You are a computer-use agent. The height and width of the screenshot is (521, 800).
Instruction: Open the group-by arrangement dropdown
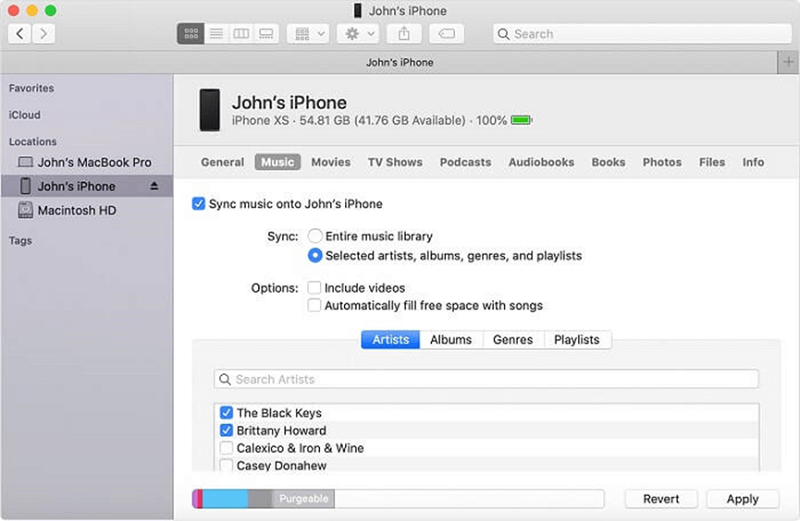coord(308,34)
